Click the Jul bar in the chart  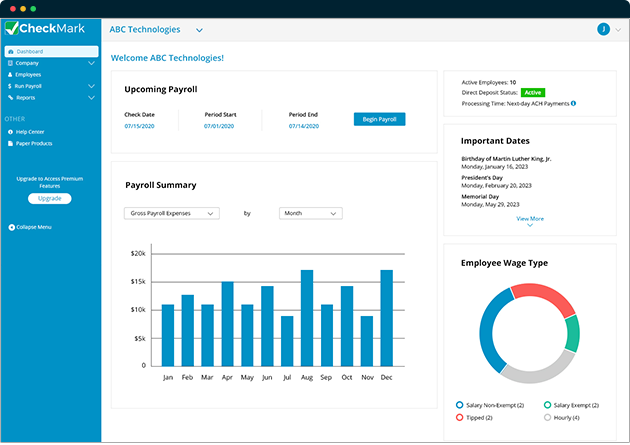287,341
